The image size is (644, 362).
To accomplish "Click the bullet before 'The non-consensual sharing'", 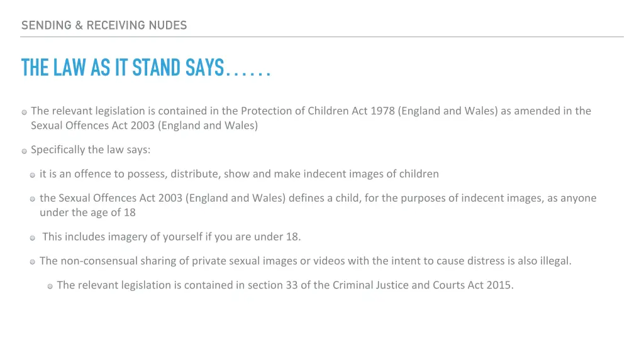I will click(33, 262).
